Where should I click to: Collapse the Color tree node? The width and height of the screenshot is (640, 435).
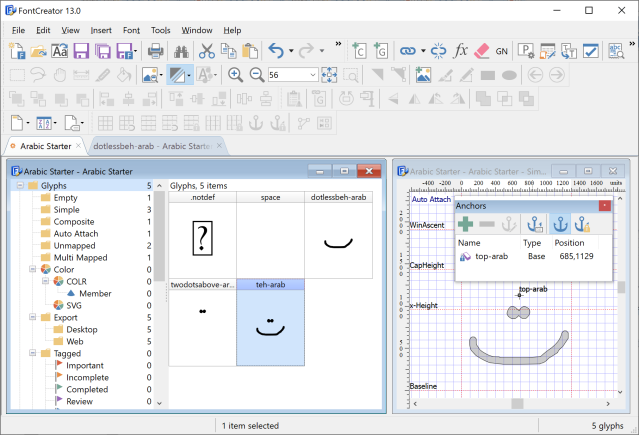tap(32, 269)
